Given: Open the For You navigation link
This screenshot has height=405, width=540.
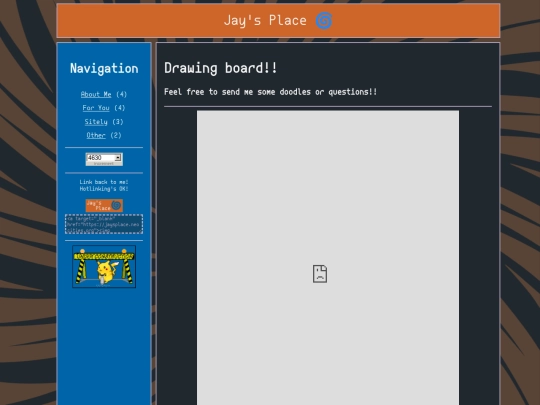Looking at the screenshot, I should (96, 108).
